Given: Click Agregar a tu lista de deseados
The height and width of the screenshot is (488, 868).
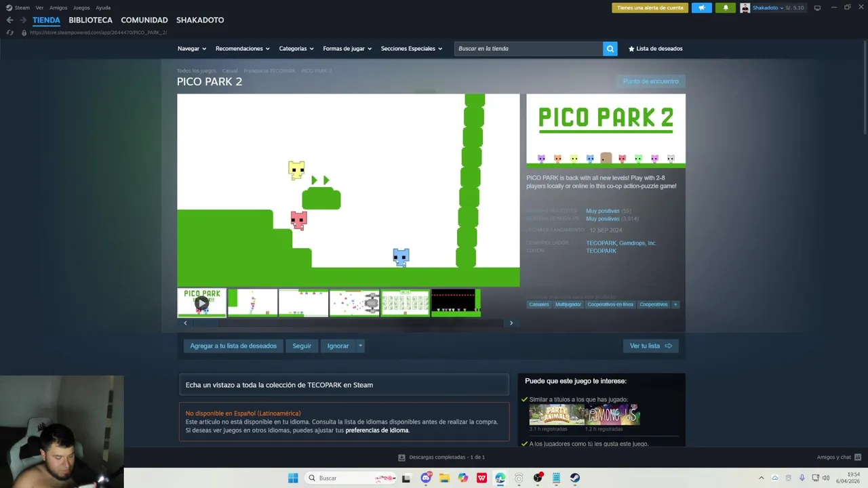Looking at the screenshot, I should pyautogui.click(x=233, y=346).
